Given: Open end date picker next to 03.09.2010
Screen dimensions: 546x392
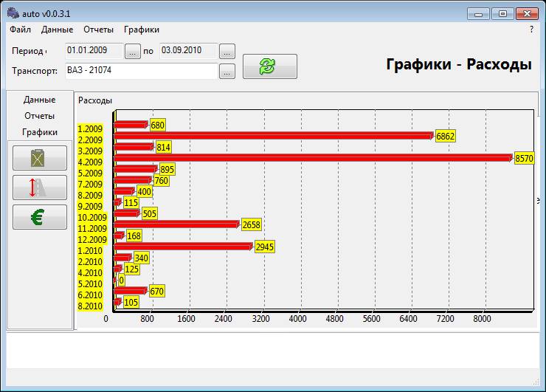Looking at the screenshot, I should tap(227, 52).
